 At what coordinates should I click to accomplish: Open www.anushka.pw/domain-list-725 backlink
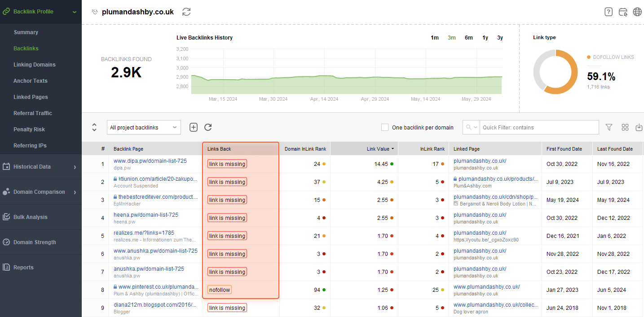(155, 251)
